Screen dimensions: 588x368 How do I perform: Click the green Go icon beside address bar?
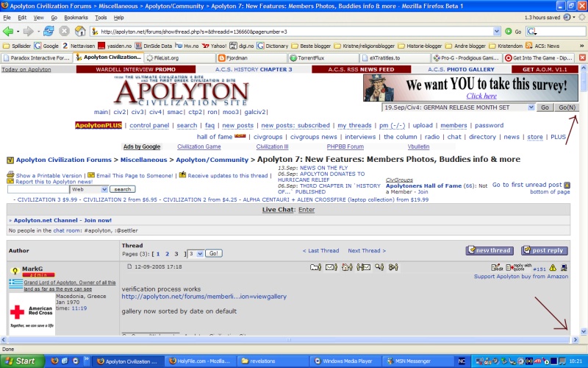[x=509, y=32]
